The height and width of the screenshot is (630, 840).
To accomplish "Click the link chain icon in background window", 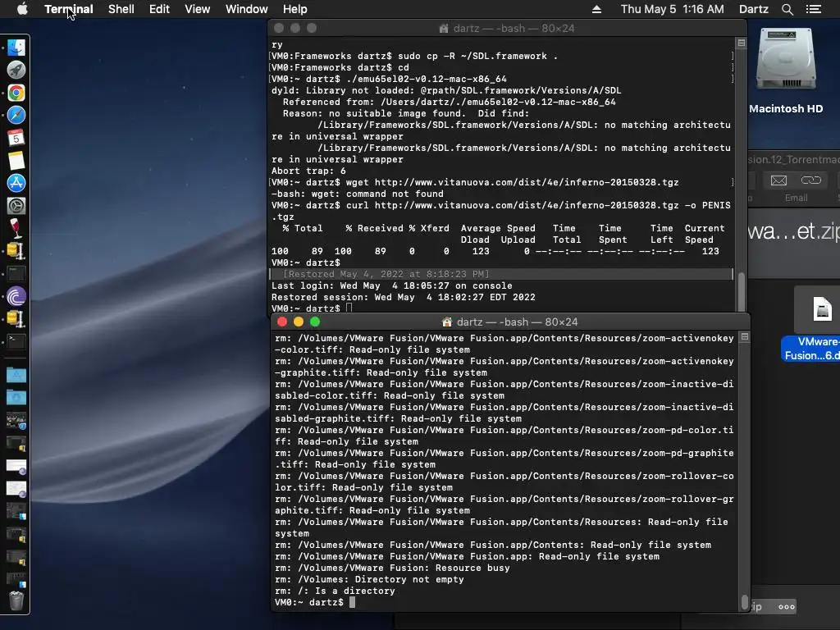I will point(811,180).
